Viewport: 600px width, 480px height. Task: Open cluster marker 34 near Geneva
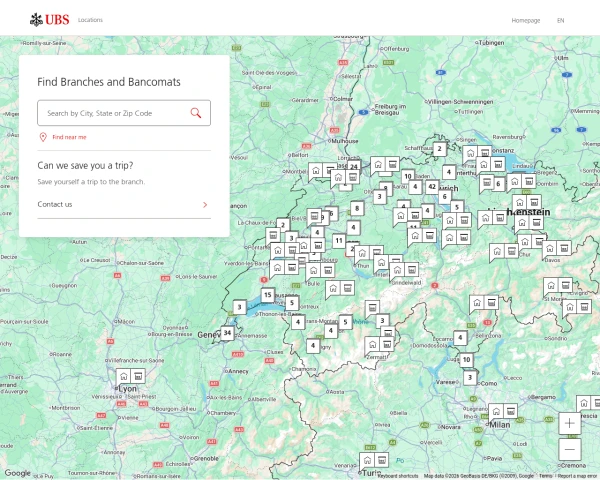point(227,333)
